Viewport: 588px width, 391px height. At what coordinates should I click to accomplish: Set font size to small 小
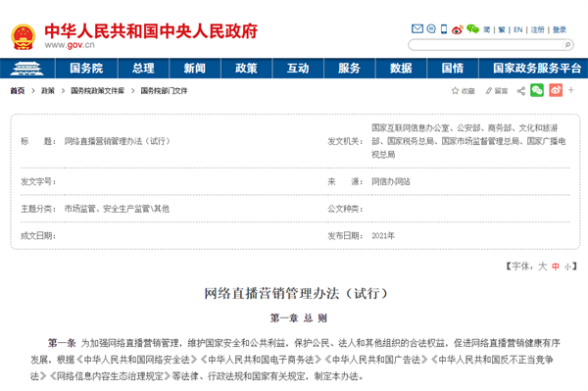point(568,267)
